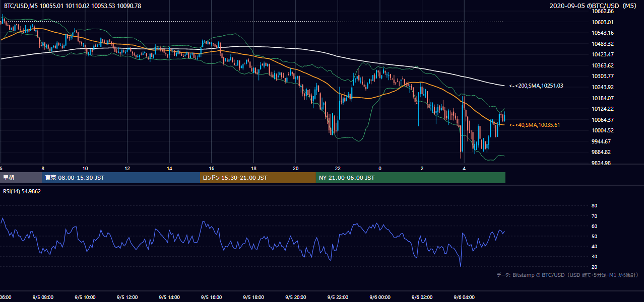Click the 10184.07 price axis label

603,98
